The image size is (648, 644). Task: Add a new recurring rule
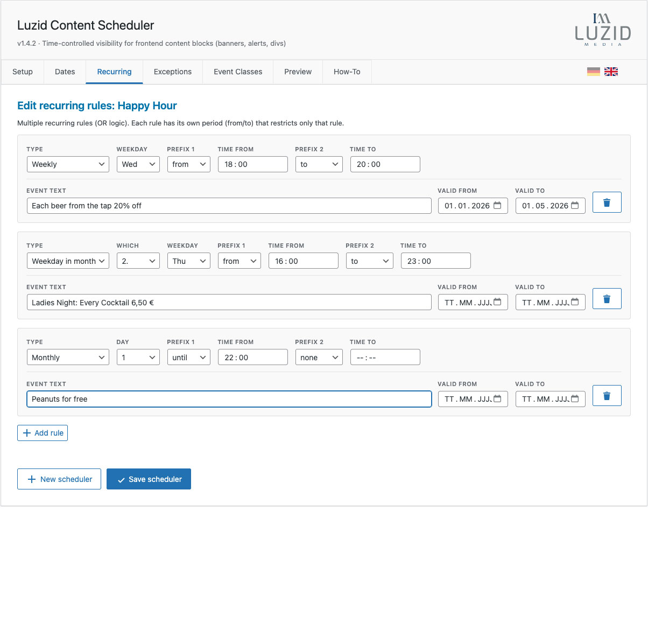point(42,432)
